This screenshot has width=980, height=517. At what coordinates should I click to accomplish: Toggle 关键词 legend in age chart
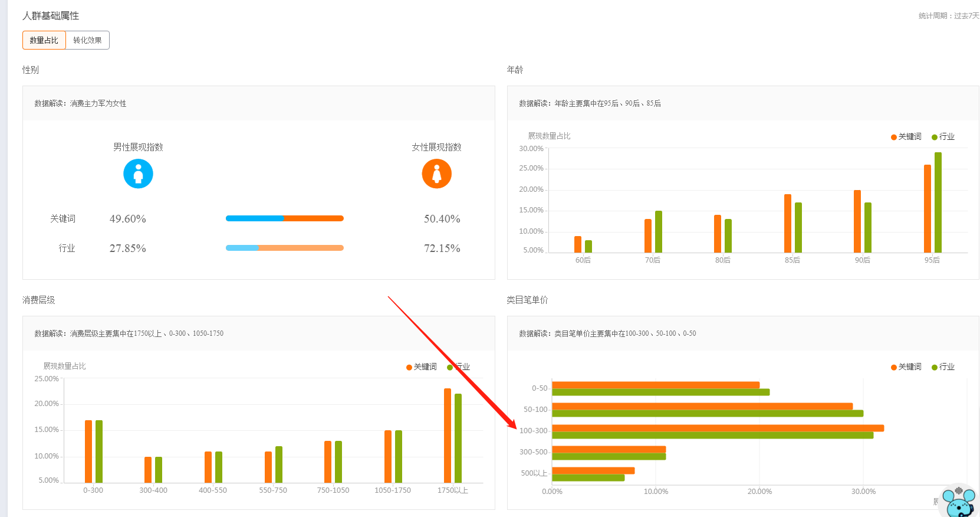(x=906, y=137)
